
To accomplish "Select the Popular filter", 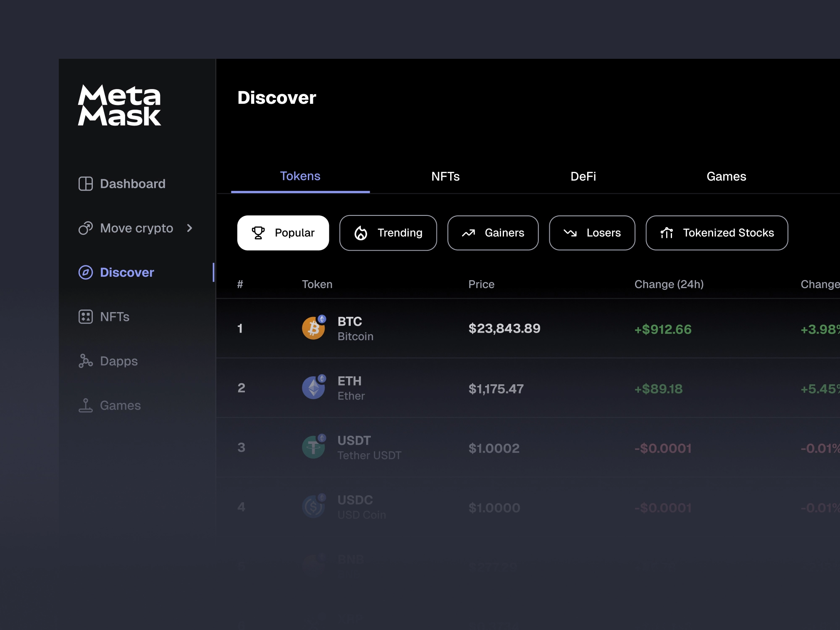I will [283, 233].
